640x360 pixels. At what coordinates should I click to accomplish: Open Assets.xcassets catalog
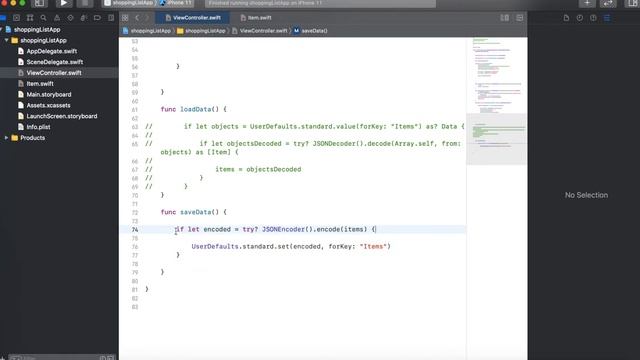tap(48, 105)
